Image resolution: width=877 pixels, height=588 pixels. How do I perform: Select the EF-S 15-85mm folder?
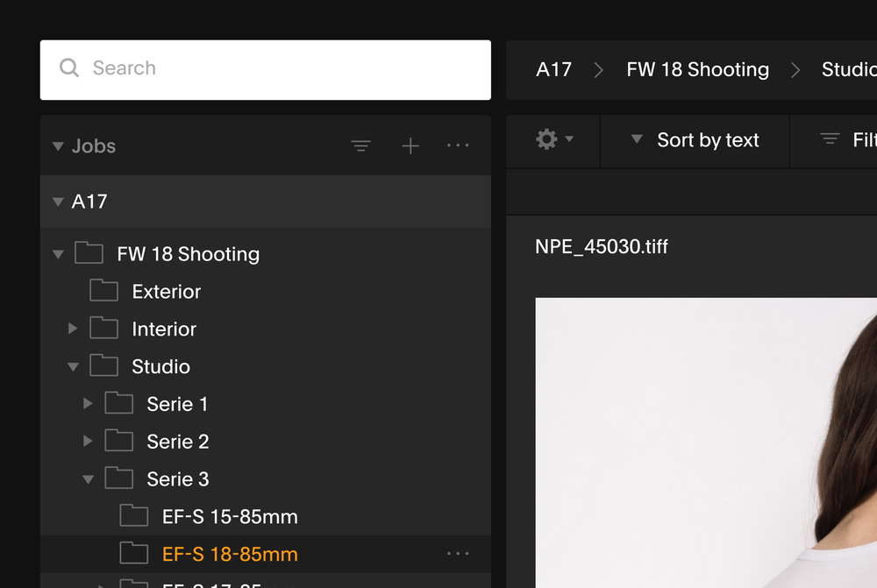click(x=230, y=517)
